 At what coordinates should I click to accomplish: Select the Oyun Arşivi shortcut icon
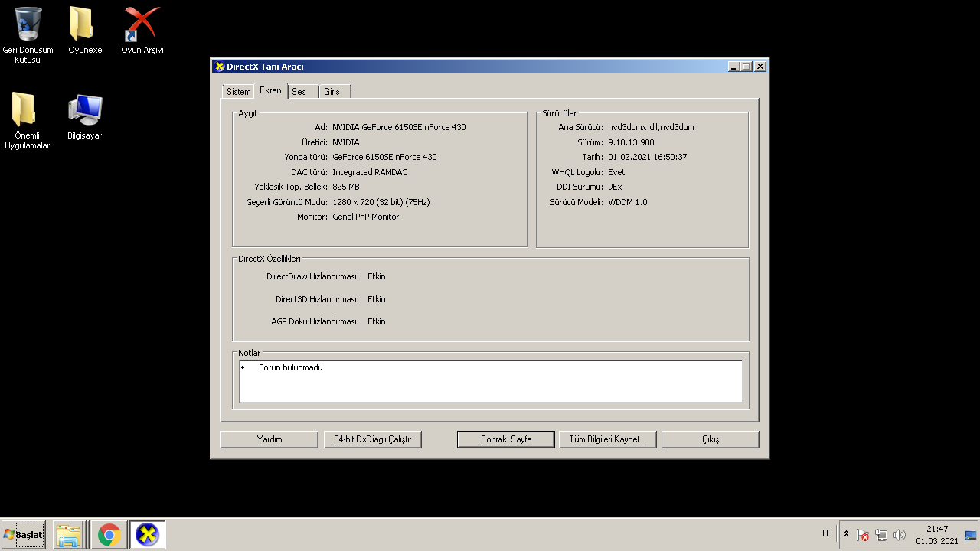tap(142, 31)
